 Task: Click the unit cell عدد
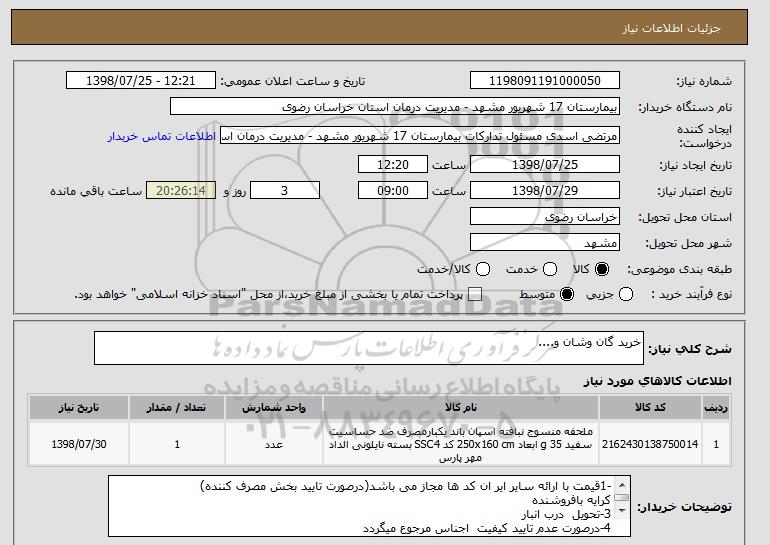coord(274,444)
